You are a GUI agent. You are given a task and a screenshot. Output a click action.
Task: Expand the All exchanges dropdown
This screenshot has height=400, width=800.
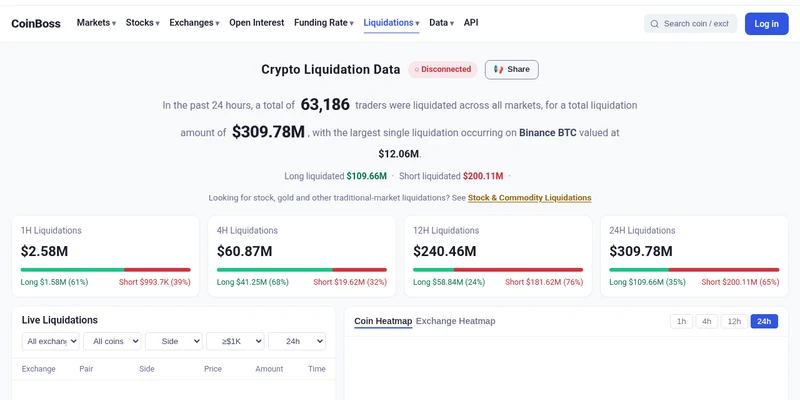[51, 341]
